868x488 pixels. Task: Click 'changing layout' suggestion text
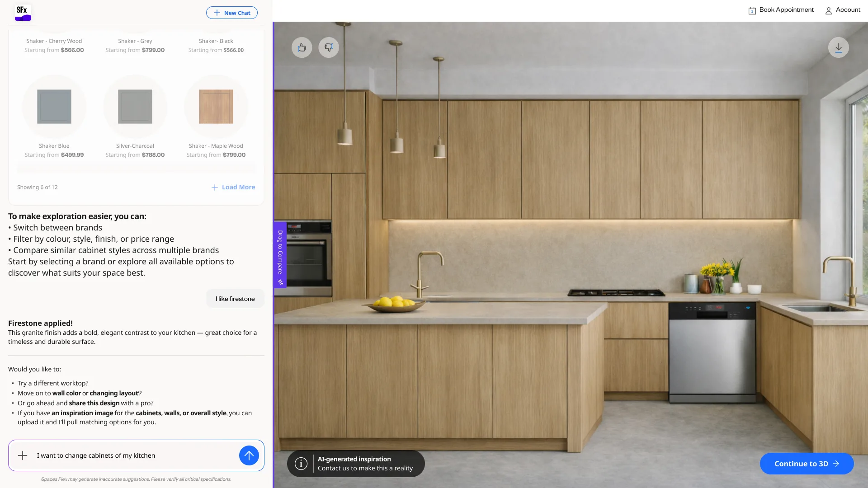click(114, 393)
